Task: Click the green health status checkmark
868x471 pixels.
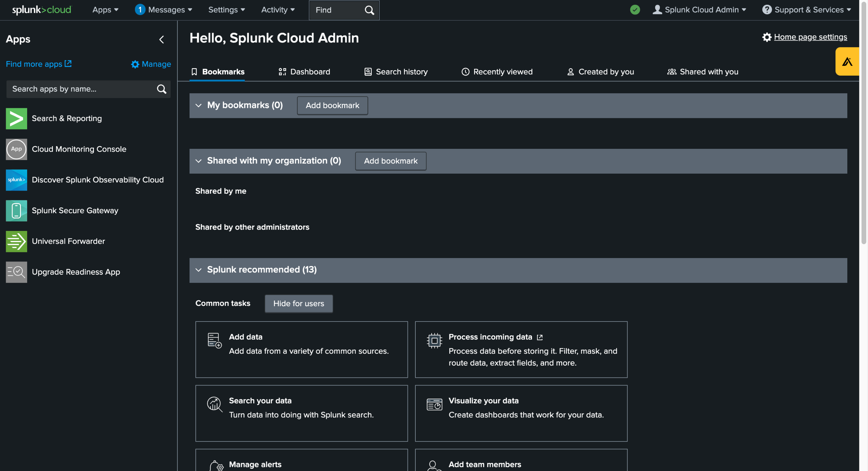Action: tap(635, 10)
